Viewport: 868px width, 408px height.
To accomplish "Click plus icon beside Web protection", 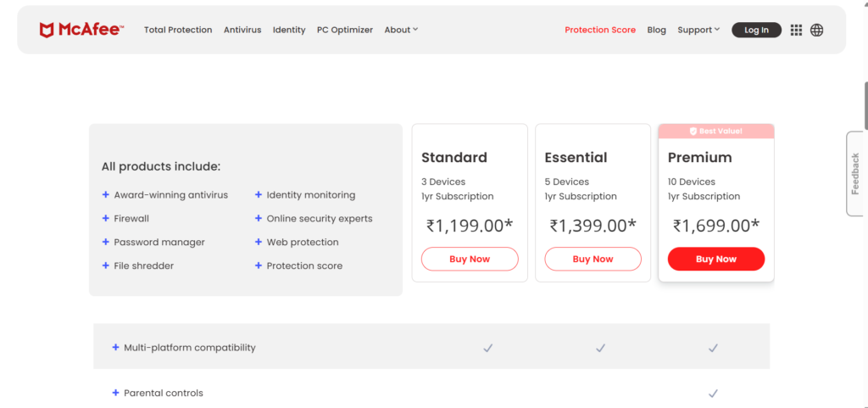I will click(258, 242).
